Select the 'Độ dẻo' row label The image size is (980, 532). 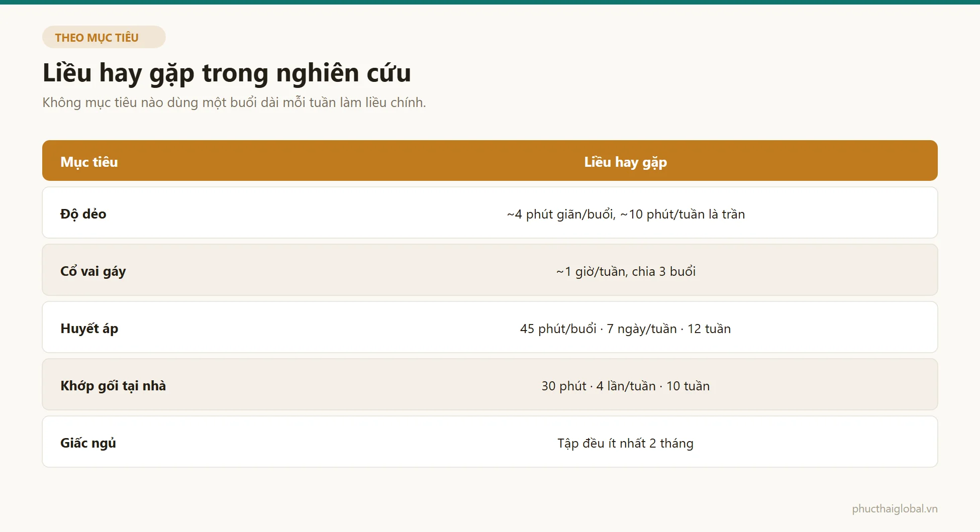click(x=83, y=214)
